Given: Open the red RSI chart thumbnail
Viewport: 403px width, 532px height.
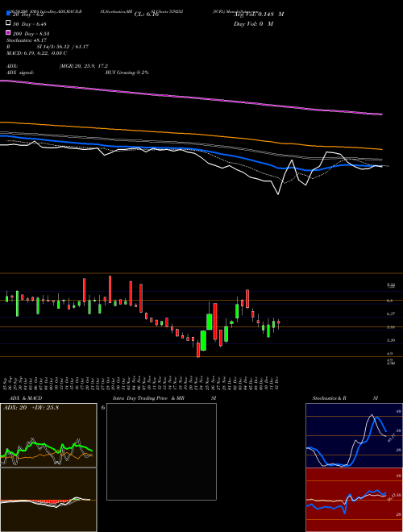Looking at the screenshot, I should (354, 500).
